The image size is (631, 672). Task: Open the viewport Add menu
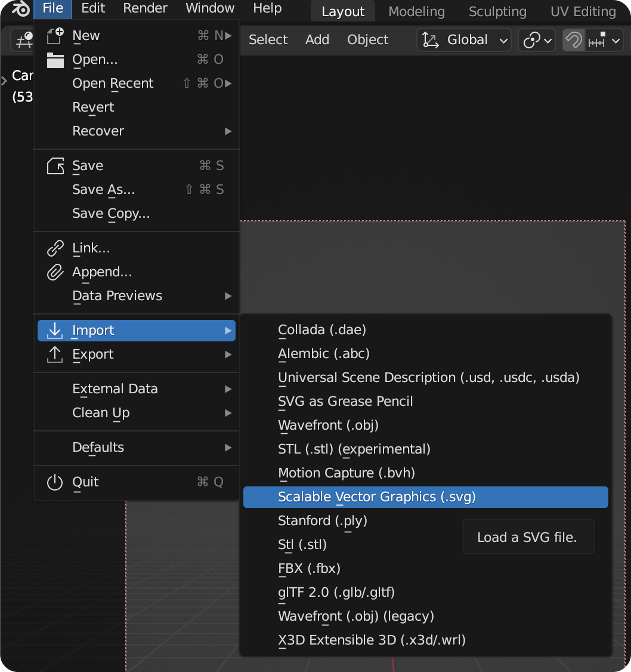pos(317,40)
